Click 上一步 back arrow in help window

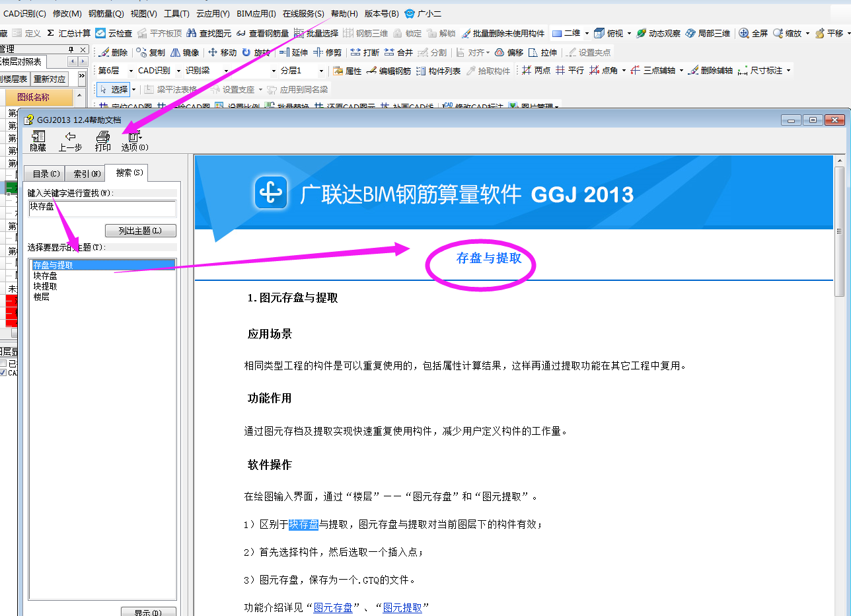point(70,141)
